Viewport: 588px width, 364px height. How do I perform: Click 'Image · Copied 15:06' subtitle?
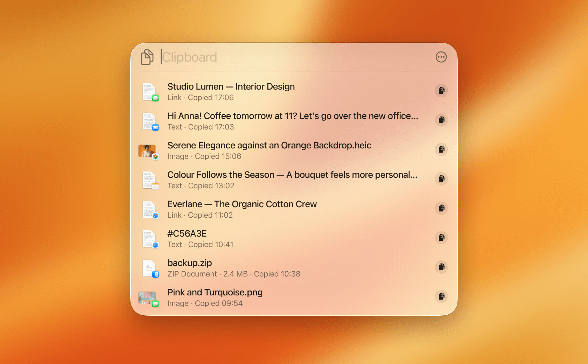[204, 156]
